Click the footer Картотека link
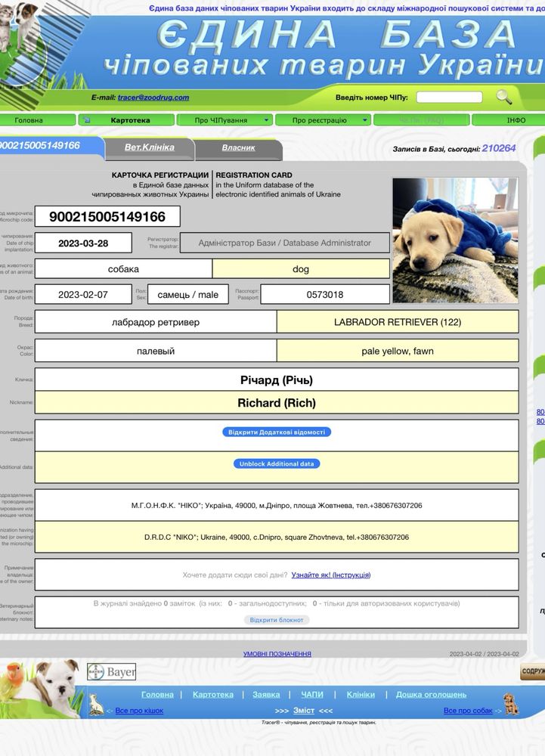This screenshot has height=756, width=545. coord(213,694)
